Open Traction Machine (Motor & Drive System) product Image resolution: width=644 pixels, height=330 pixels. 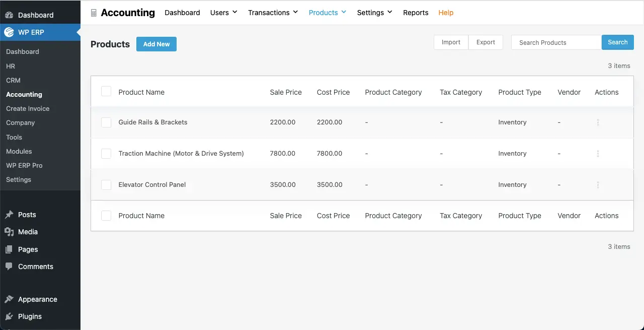coord(181,154)
